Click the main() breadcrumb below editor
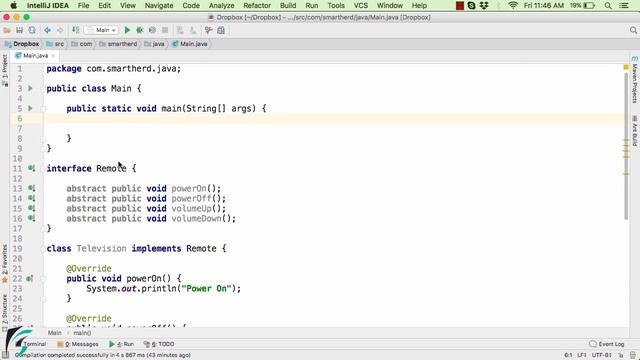The image size is (640, 360). coord(82,333)
